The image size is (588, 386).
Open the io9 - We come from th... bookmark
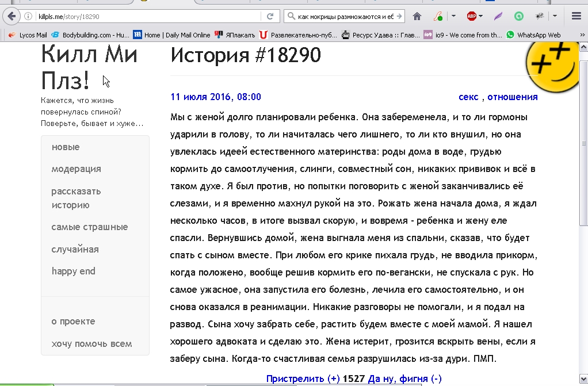tap(463, 35)
